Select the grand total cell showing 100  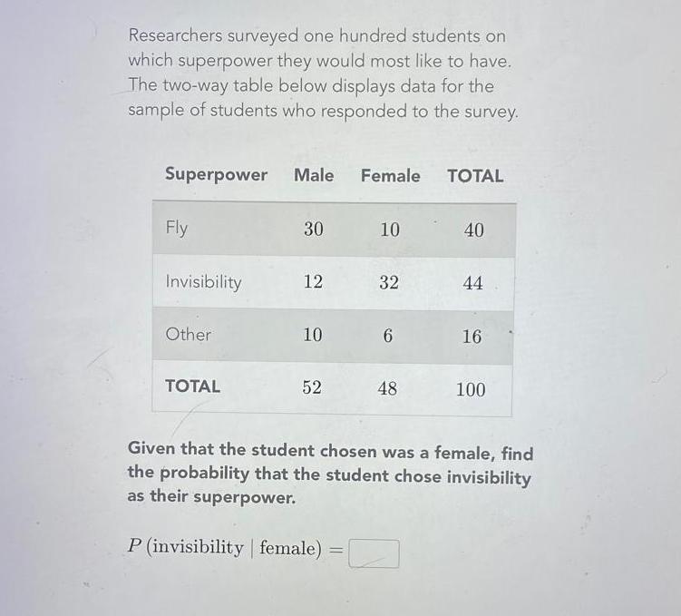pos(471,390)
